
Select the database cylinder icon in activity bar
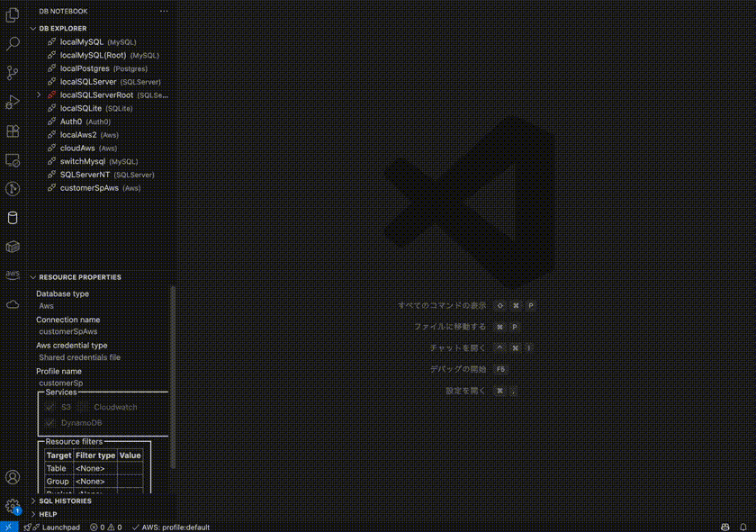(13, 218)
